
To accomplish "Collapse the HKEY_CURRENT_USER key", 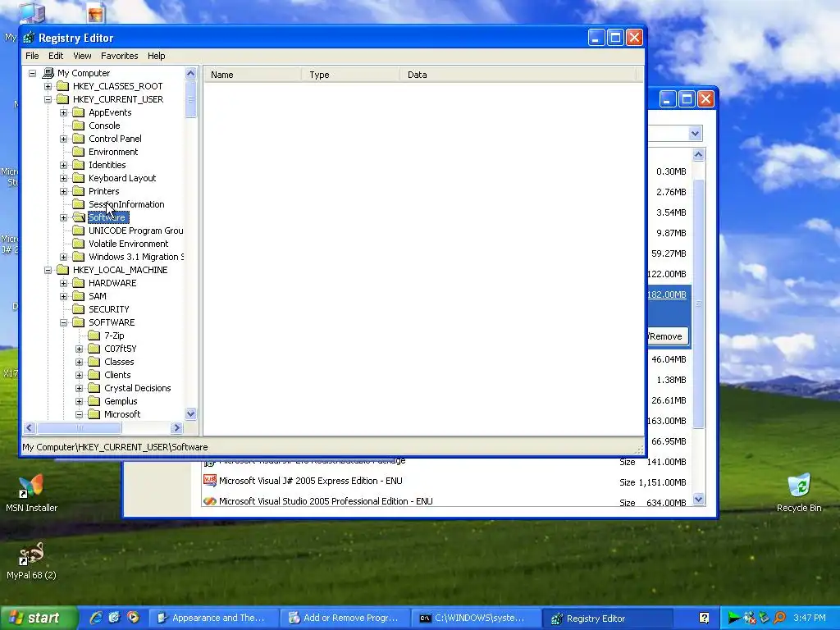I will [x=48, y=99].
